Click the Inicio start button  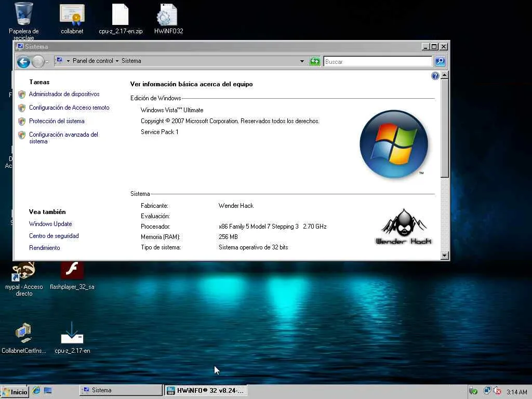pos(15,392)
